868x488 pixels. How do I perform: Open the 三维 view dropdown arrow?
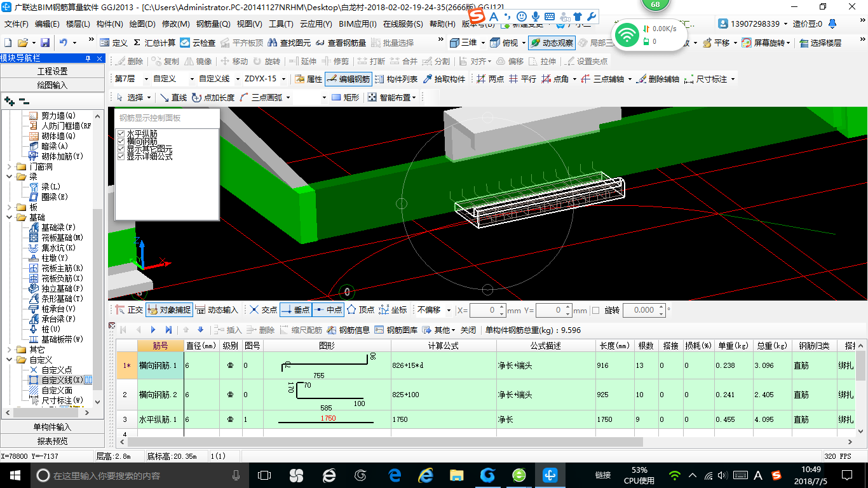(483, 43)
